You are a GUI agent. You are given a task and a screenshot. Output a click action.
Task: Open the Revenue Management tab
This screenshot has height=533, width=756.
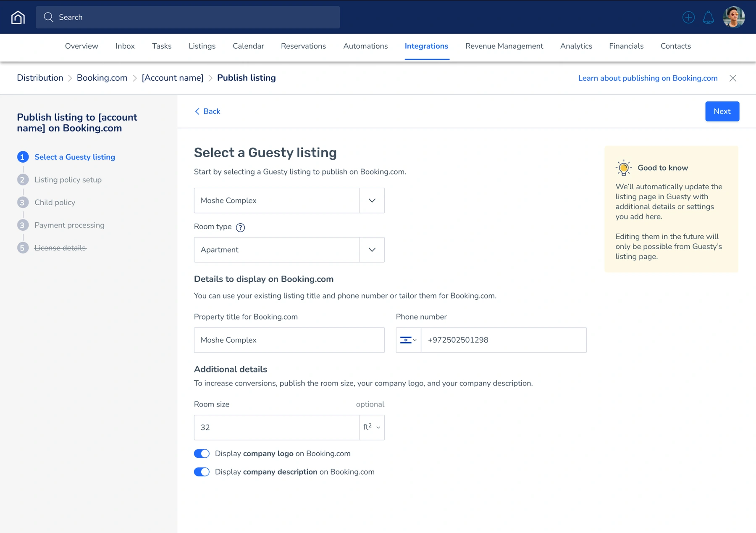504,46
